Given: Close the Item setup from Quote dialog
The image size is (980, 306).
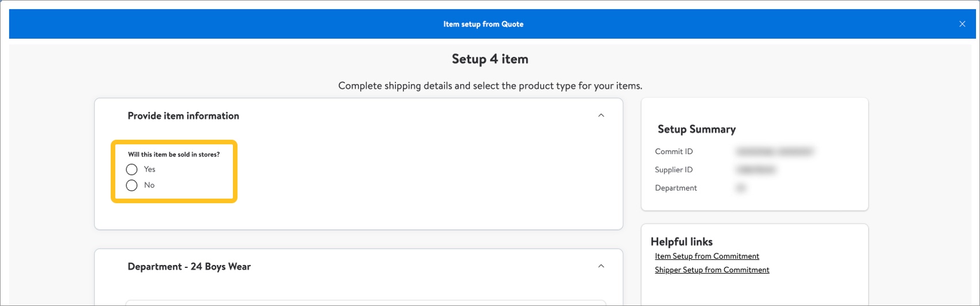Looking at the screenshot, I should pyautogui.click(x=962, y=24).
